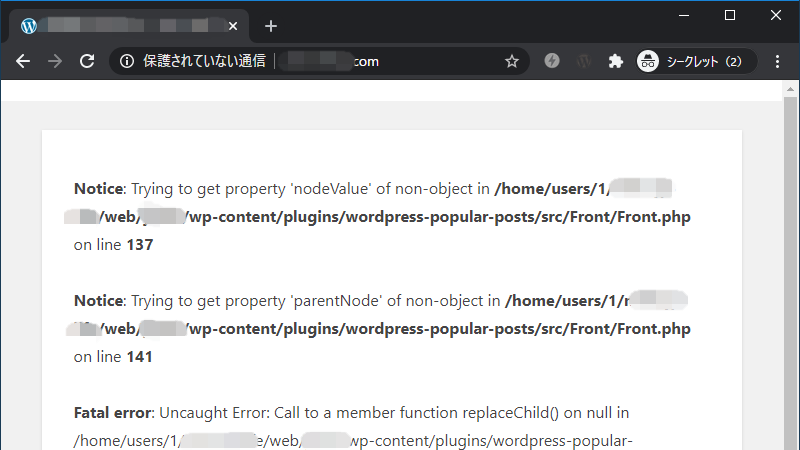Open a new tab with the plus button
Image resolution: width=800 pixels, height=450 pixels.
coord(271,26)
